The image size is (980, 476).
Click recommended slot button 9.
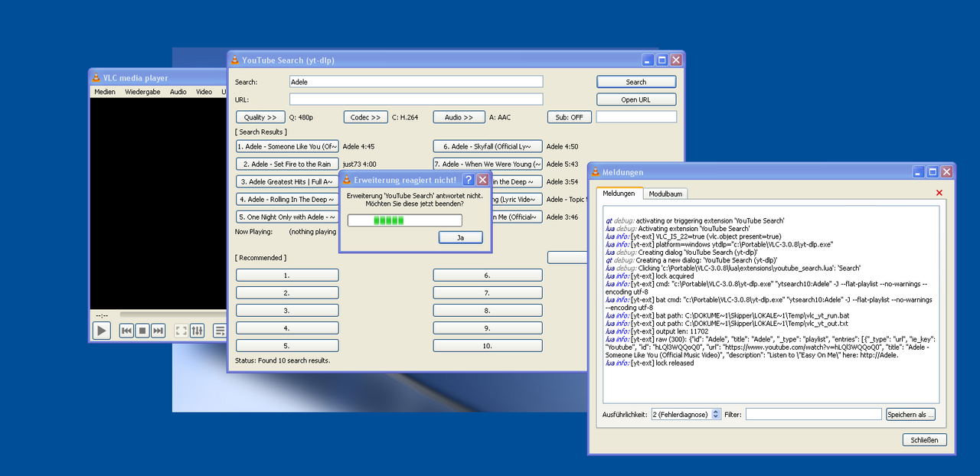tap(488, 328)
